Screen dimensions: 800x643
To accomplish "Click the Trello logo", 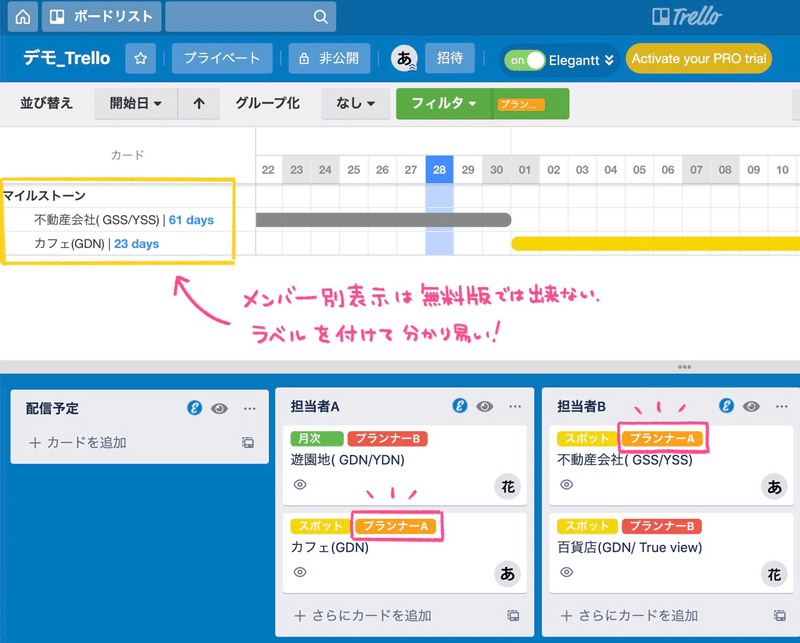I will coord(687,16).
